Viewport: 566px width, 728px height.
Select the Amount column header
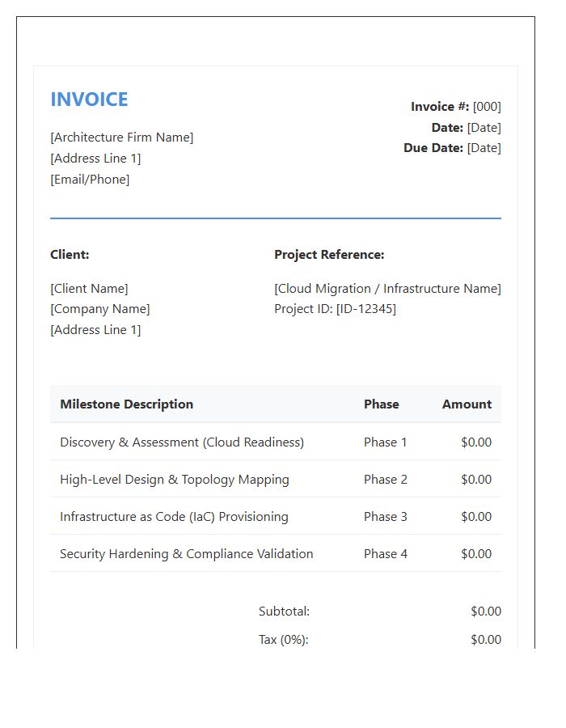(x=467, y=404)
